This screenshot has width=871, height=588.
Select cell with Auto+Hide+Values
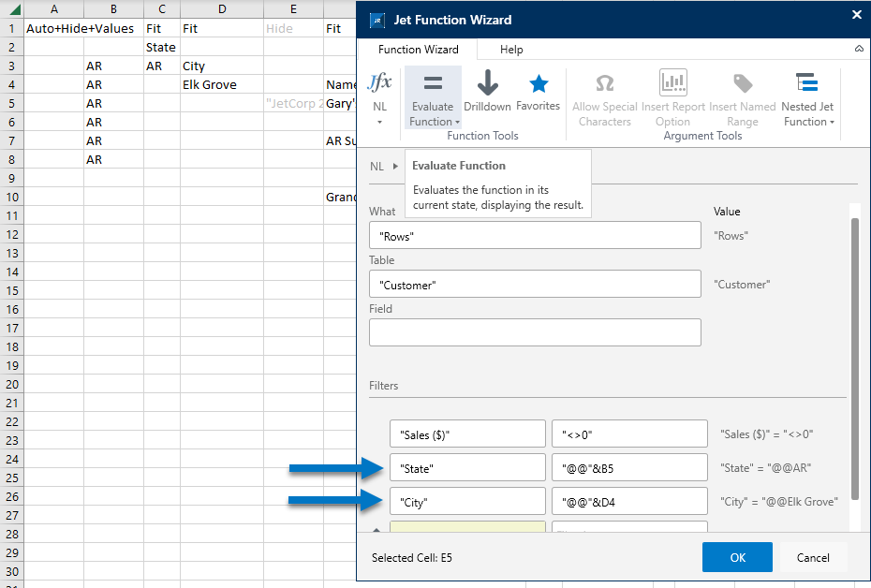pyautogui.click(x=54, y=28)
